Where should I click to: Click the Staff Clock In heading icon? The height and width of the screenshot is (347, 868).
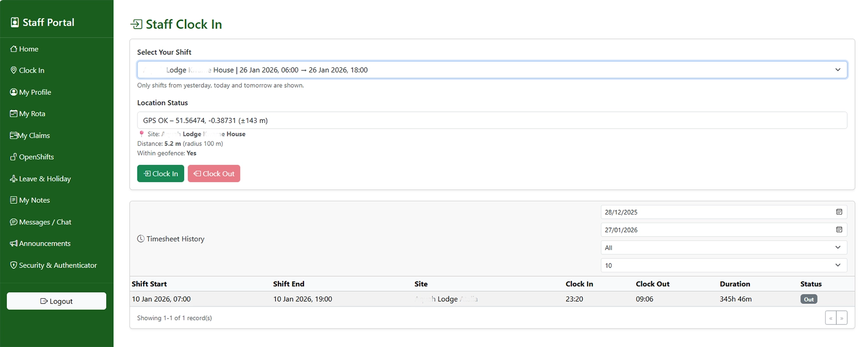click(x=137, y=24)
